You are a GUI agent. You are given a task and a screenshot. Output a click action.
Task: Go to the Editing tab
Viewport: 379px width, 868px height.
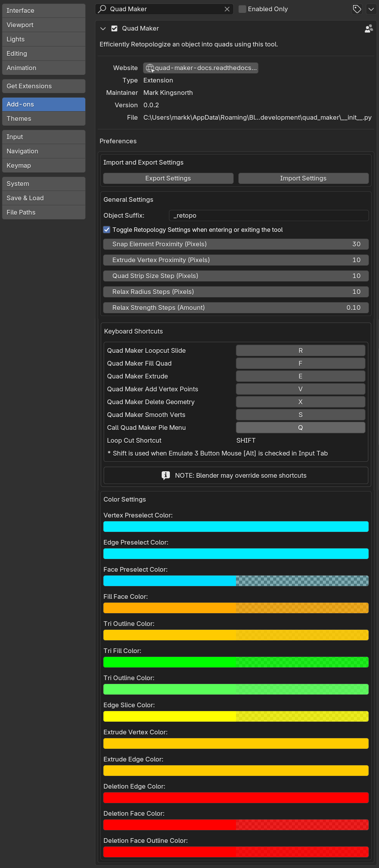pos(44,53)
